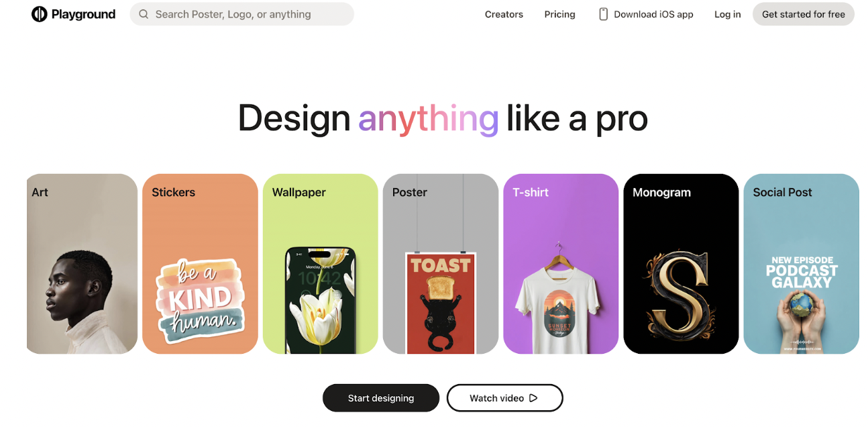Open the Pricing page
This screenshot has width=868, height=427.
click(x=560, y=14)
